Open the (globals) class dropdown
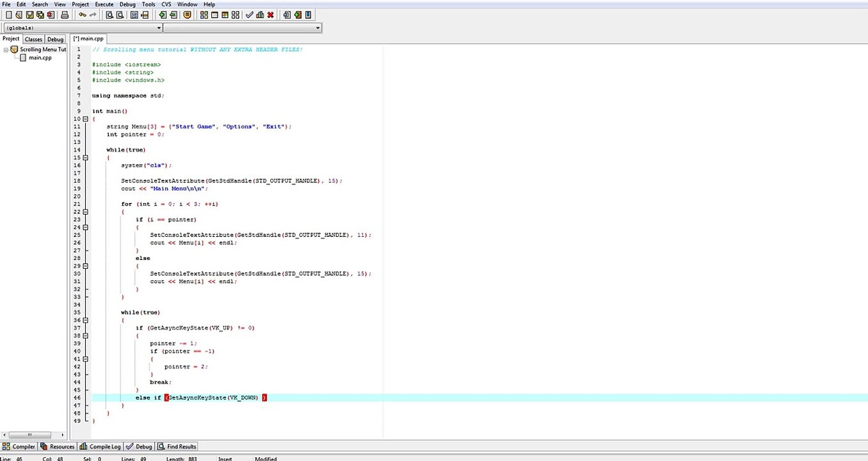The width and height of the screenshot is (868, 461). 83,28
